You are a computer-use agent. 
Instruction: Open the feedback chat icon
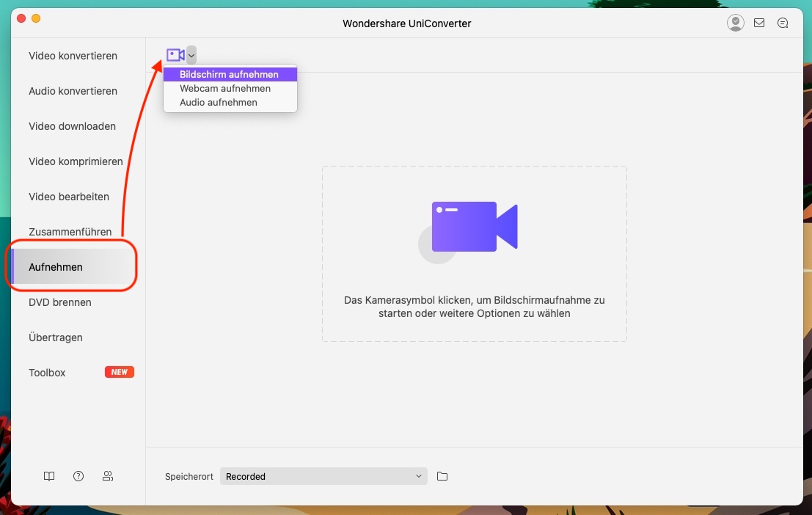click(783, 23)
